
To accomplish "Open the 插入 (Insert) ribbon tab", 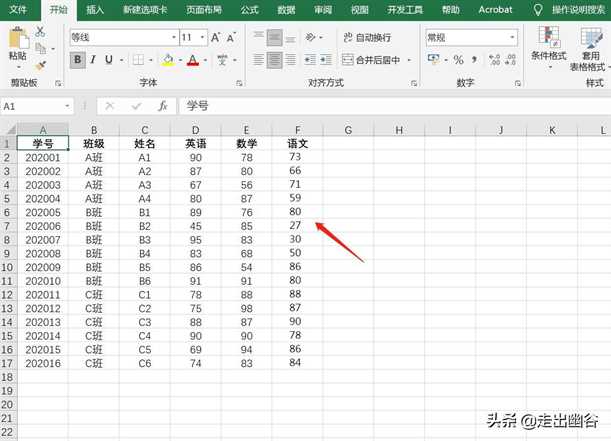I will coord(95,9).
